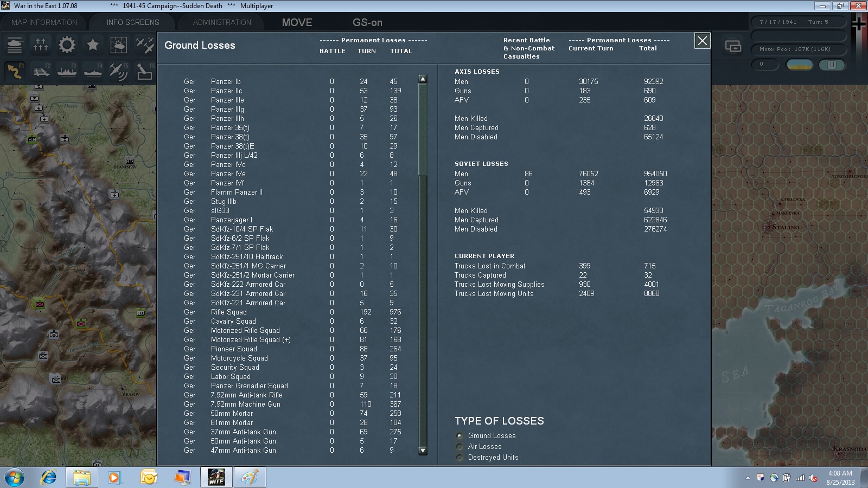Click the 'SOVIET LOSSES' heading
The height and width of the screenshot is (488, 868).
(x=481, y=164)
